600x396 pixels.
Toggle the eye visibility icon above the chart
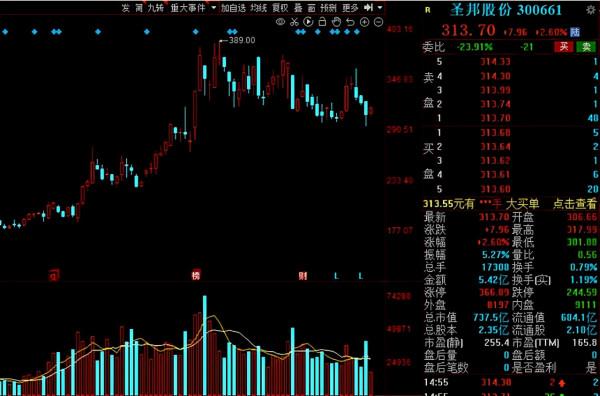pos(280,22)
